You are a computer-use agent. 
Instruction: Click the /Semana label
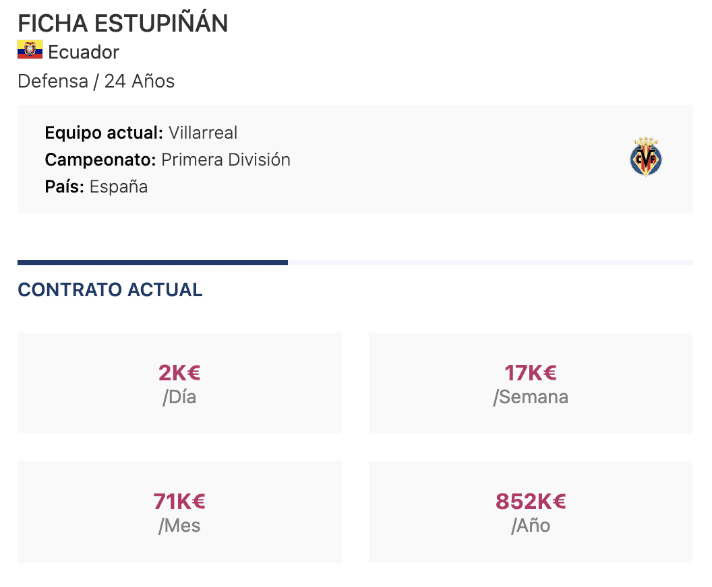[x=531, y=397]
